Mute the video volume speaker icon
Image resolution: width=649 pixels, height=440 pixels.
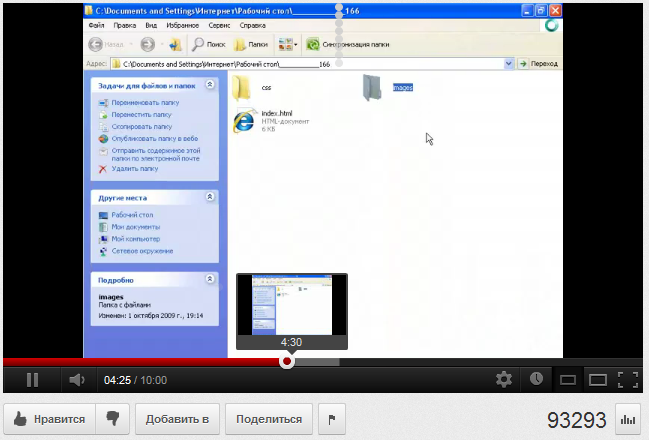(77, 380)
